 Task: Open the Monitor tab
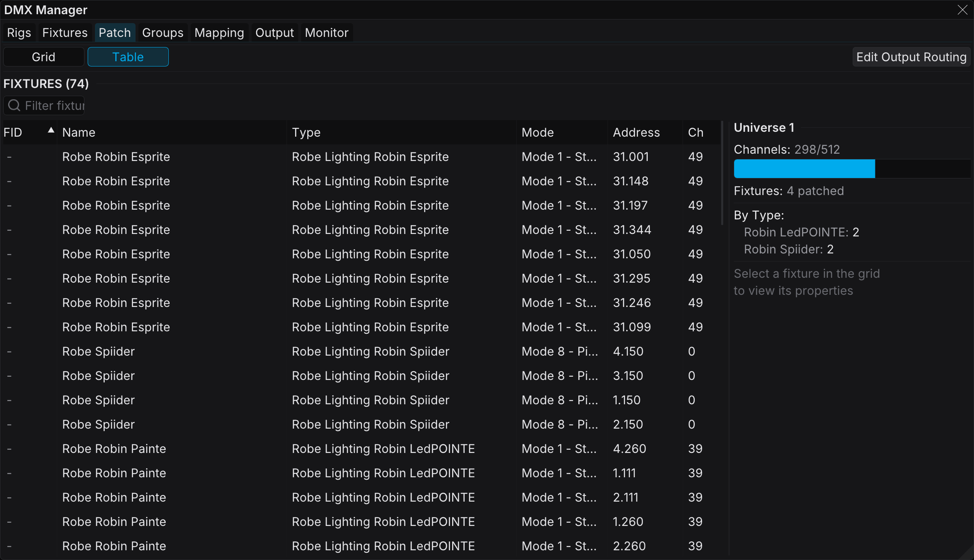click(327, 33)
